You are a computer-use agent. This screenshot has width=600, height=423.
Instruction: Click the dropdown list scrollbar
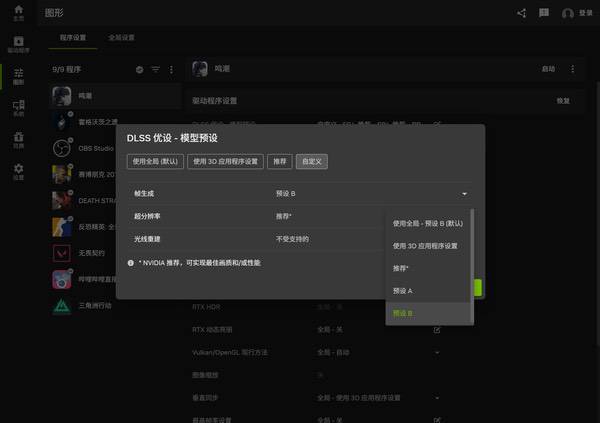tap(472, 266)
